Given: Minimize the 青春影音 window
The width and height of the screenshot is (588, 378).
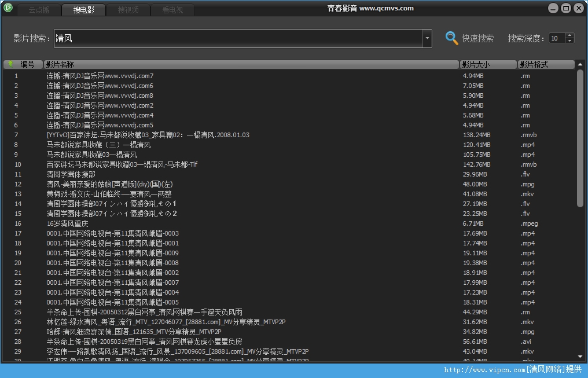Looking at the screenshot, I should 553,8.
